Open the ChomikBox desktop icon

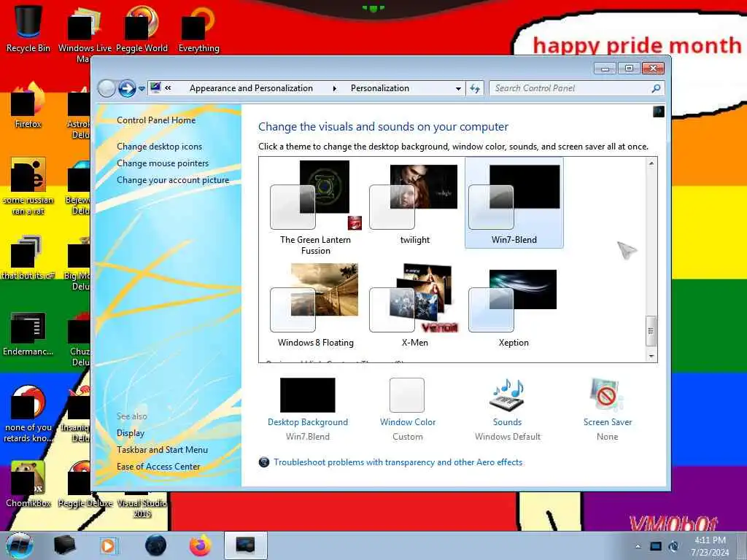tap(28, 484)
